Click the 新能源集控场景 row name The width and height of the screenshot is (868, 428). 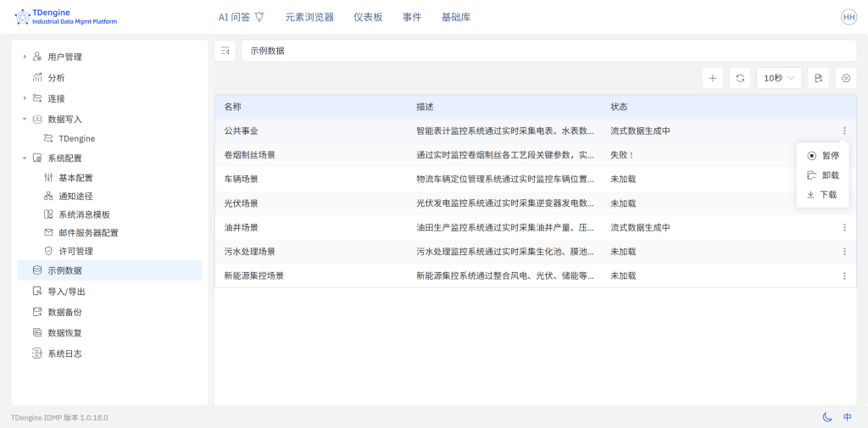[254, 275]
